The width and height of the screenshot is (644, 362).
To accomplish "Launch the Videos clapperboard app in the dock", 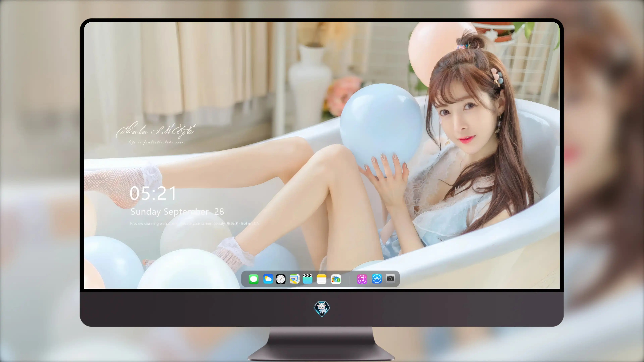I will (x=308, y=279).
